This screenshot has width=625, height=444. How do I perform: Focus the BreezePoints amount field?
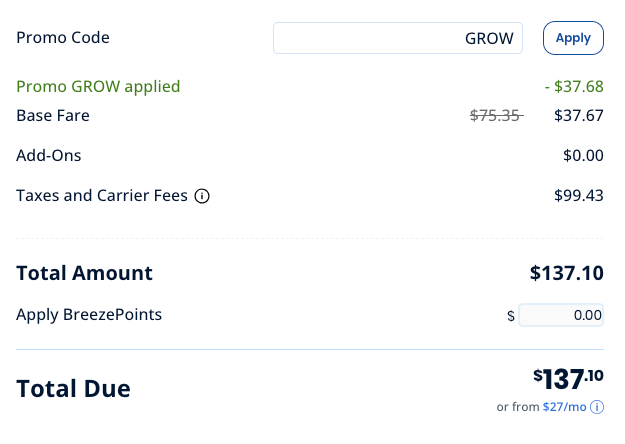pyautogui.click(x=561, y=315)
